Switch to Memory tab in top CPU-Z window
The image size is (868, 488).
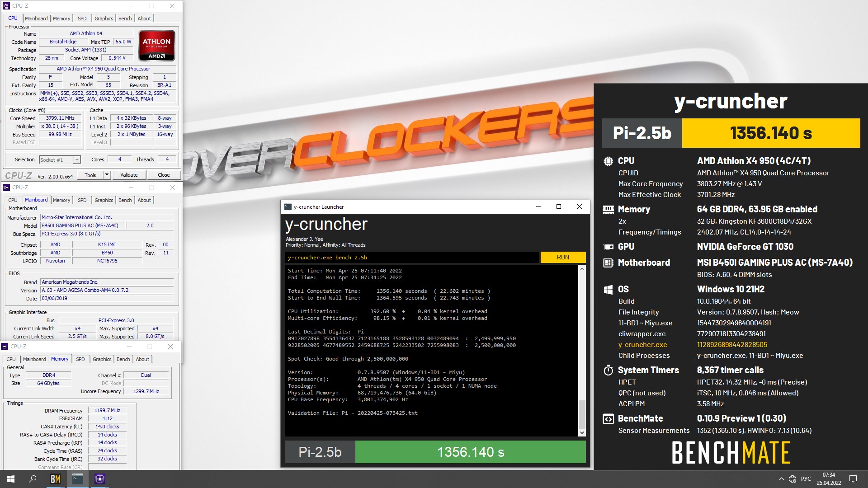coord(61,19)
